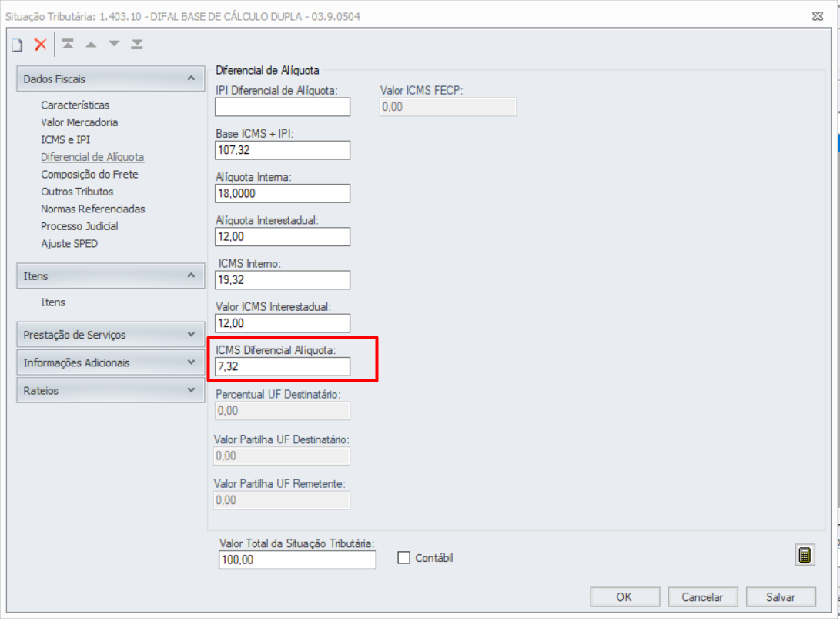Click the ICMS Interno field
Screen dimensions: 840x621
283,280
